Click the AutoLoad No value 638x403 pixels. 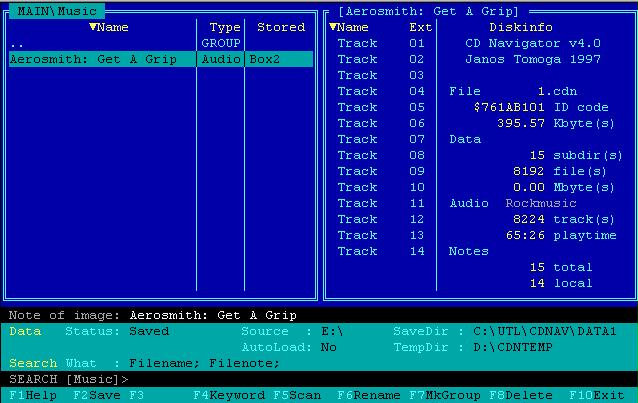[328, 347]
